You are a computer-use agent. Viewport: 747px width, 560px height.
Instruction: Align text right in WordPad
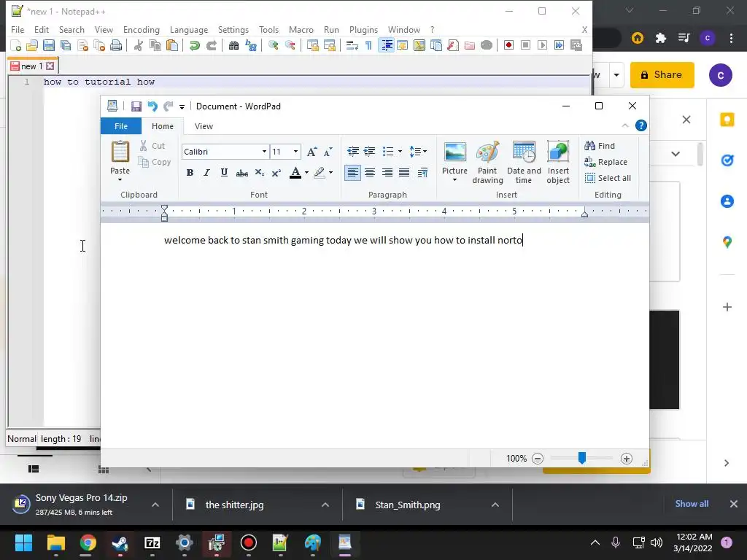point(387,172)
